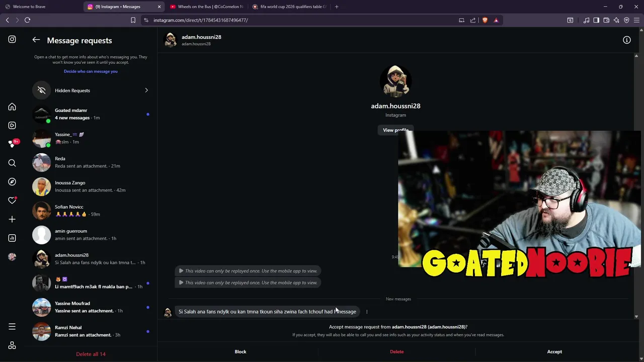The image size is (644, 362).
Task: Open the tab search icon in Brave toolbar
Action: click(570, 20)
